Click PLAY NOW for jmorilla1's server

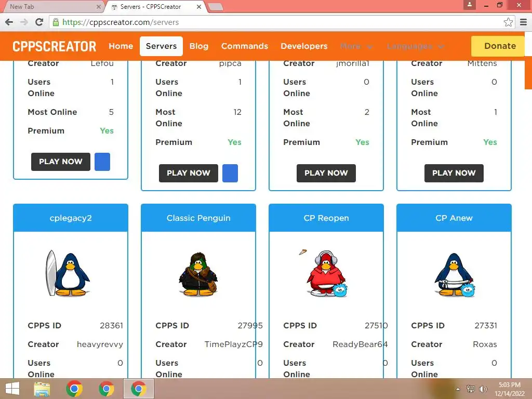pos(326,173)
